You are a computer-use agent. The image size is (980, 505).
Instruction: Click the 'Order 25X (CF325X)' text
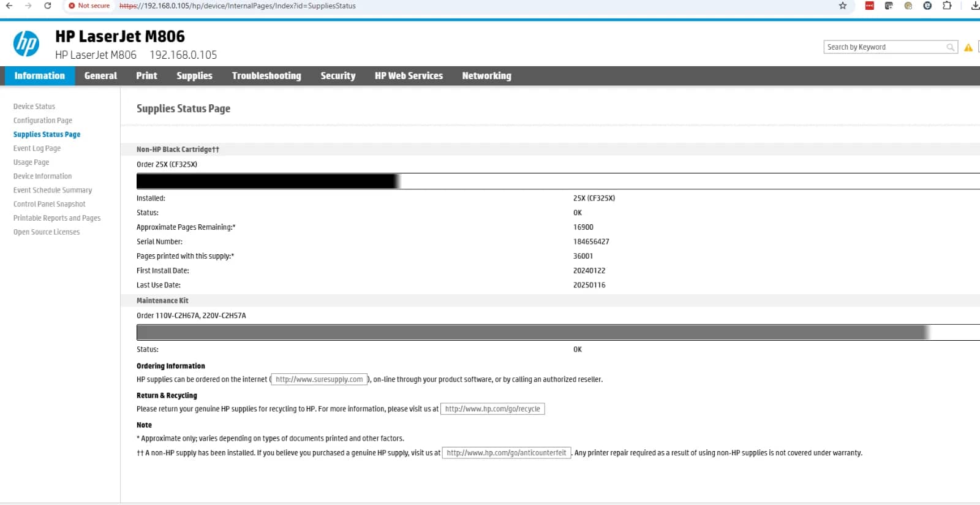[x=167, y=164]
